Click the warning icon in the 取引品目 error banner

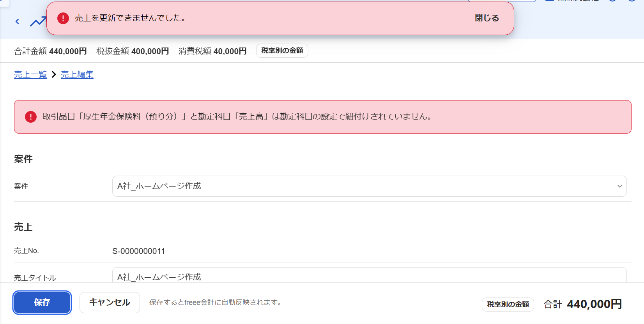tap(31, 117)
